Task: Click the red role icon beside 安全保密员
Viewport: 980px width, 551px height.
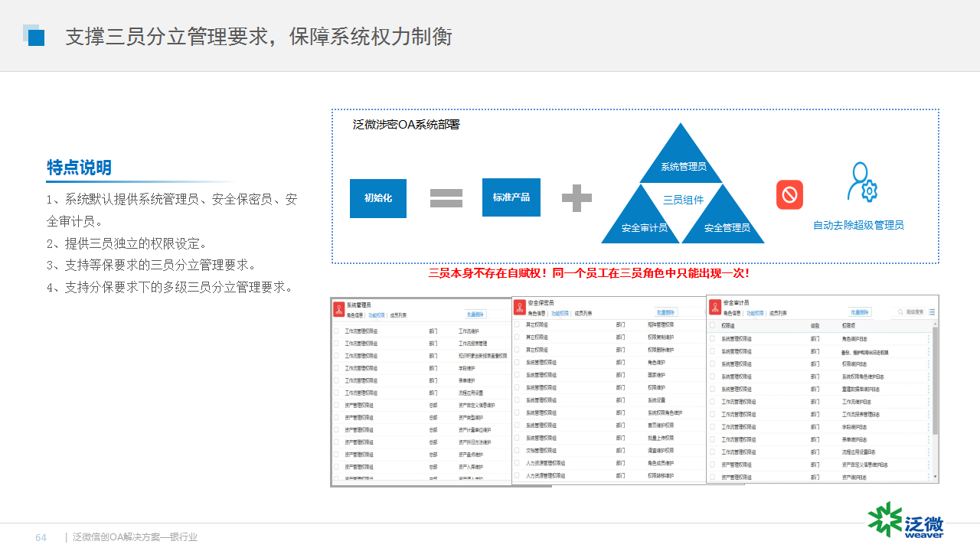Action: (x=520, y=307)
